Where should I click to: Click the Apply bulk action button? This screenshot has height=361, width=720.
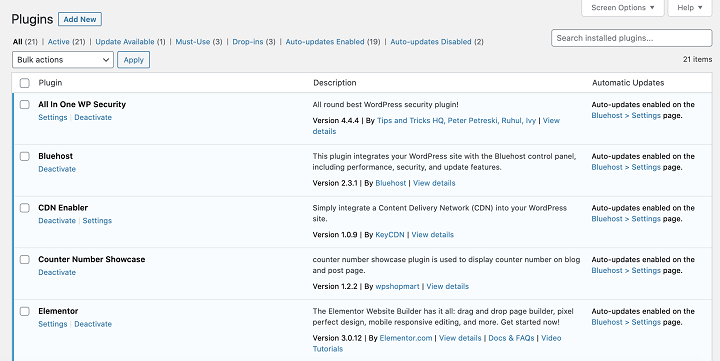(x=134, y=60)
